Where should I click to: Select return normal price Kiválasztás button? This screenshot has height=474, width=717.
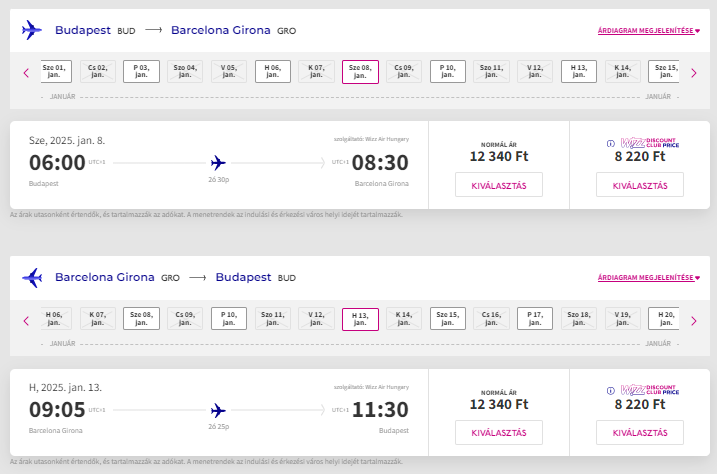(498, 432)
